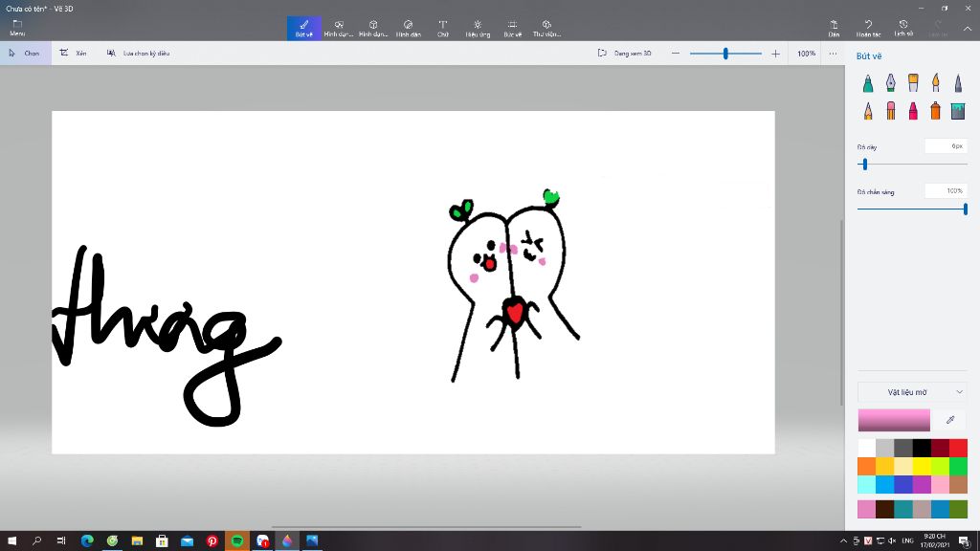Image resolution: width=980 pixels, height=551 pixels.
Task: Zoom out with the minus button
Action: 676,54
